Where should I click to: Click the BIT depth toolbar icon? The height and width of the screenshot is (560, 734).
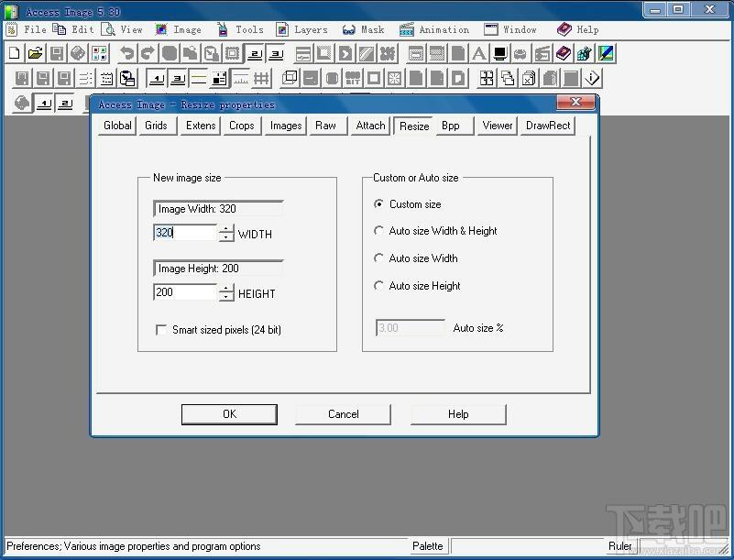tap(353, 78)
